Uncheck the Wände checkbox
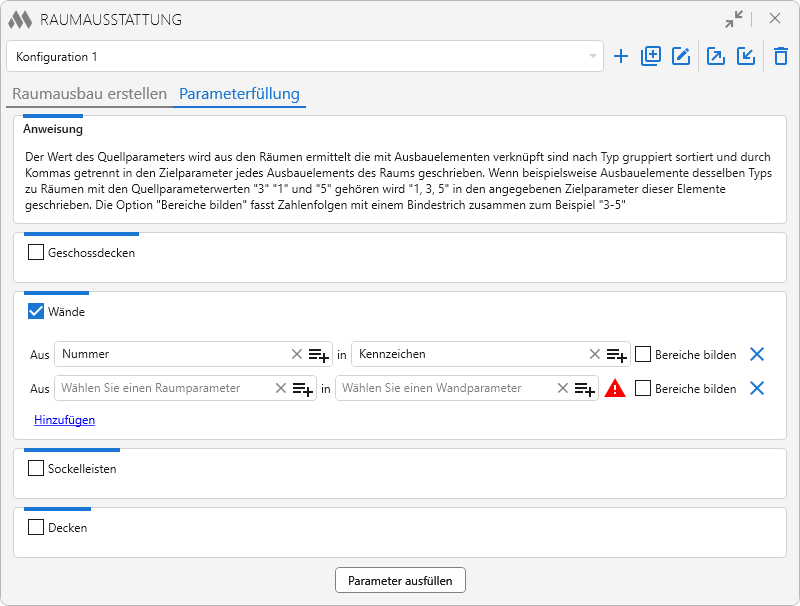Screen dimensions: 800x606 tap(36, 312)
